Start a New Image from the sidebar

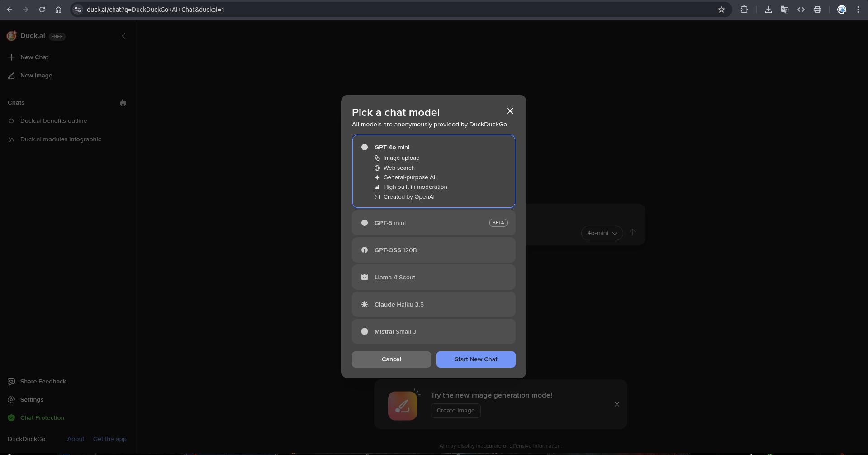click(x=36, y=76)
